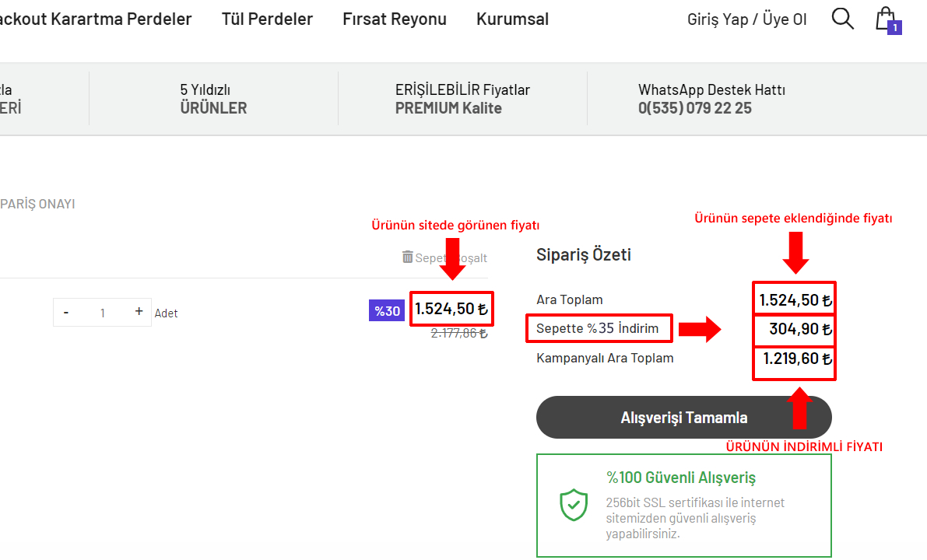Image resolution: width=927 pixels, height=560 pixels.
Task: Decrease quantity with the minus button
Action: point(66,313)
